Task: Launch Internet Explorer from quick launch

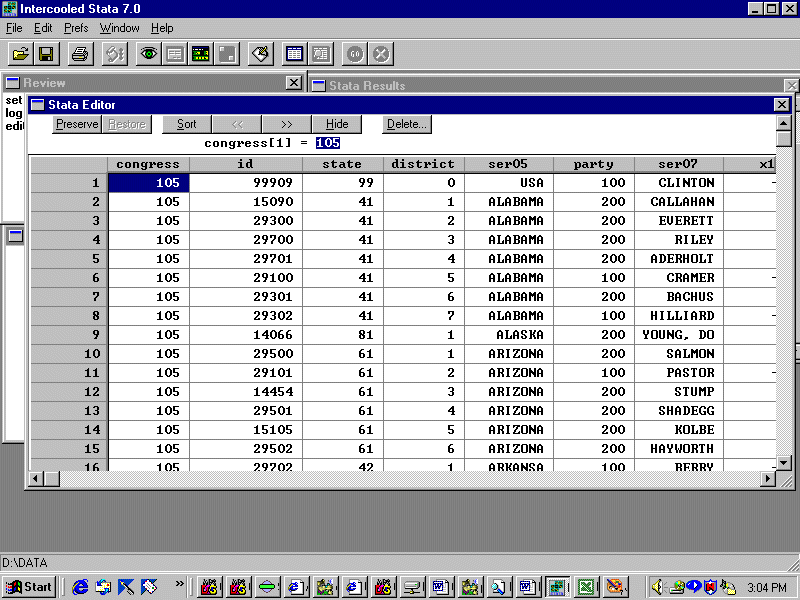Action: (x=80, y=587)
